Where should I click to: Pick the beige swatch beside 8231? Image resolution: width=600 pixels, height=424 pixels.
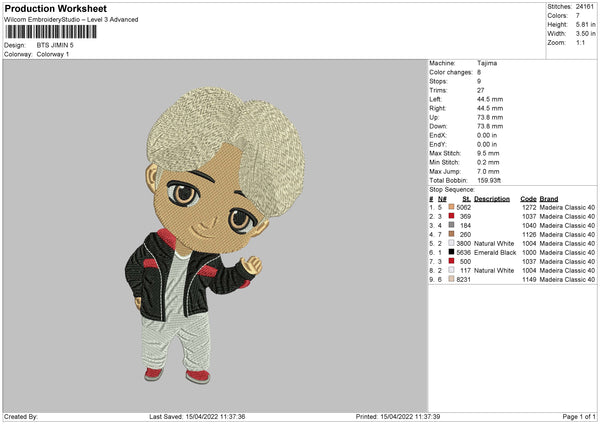click(x=451, y=279)
